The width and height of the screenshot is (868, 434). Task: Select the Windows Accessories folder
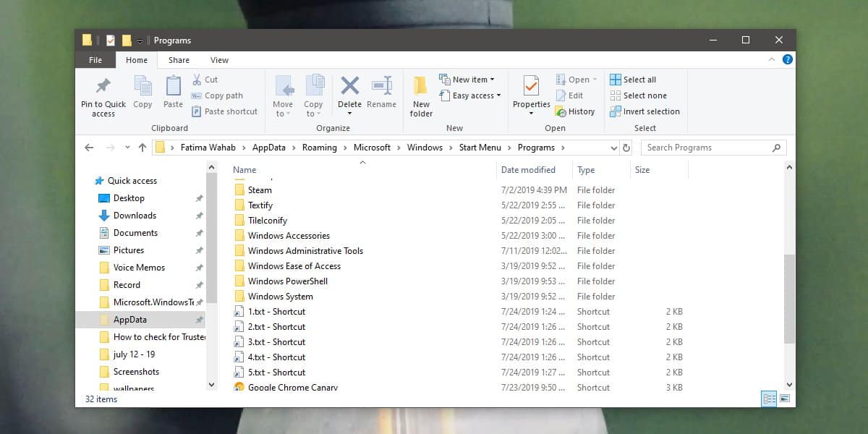[x=289, y=236]
